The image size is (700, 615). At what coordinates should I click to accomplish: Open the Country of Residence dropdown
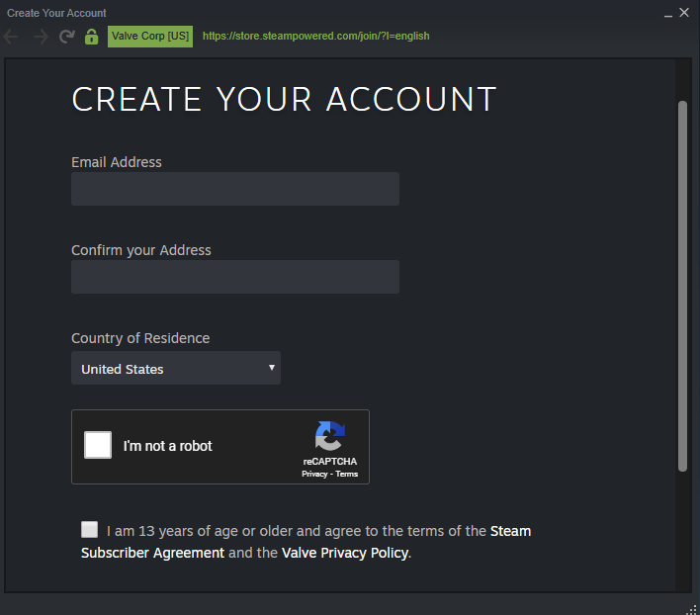tap(176, 368)
